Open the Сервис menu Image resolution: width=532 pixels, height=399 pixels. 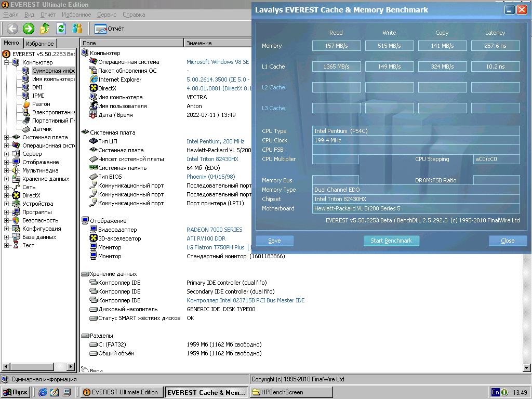tap(107, 15)
